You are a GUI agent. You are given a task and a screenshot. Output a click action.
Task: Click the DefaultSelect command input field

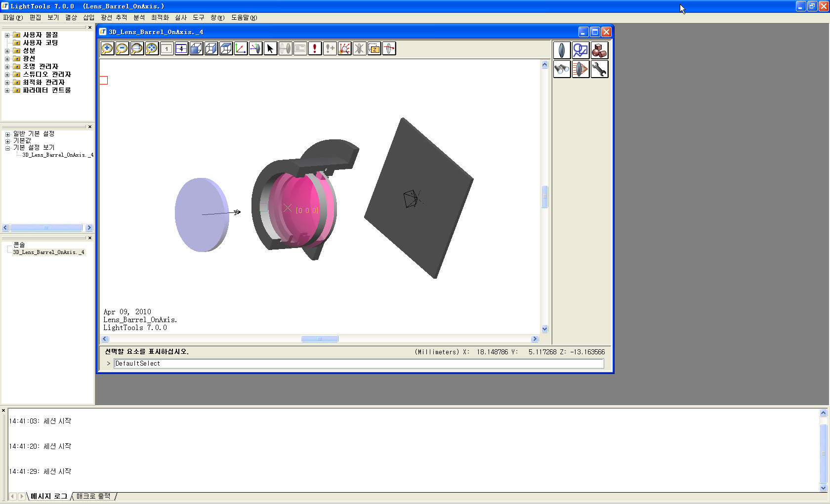click(x=359, y=364)
